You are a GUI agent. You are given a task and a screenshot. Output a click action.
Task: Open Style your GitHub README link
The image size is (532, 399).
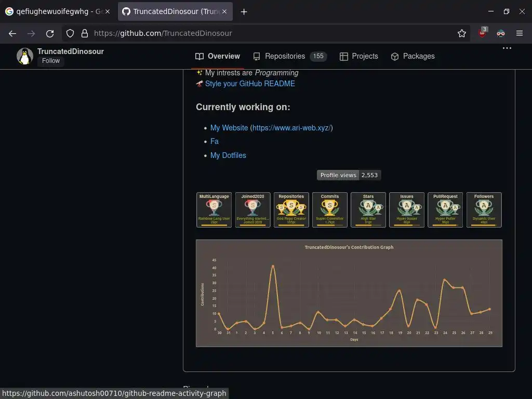pyautogui.click(x=250, y=84)
